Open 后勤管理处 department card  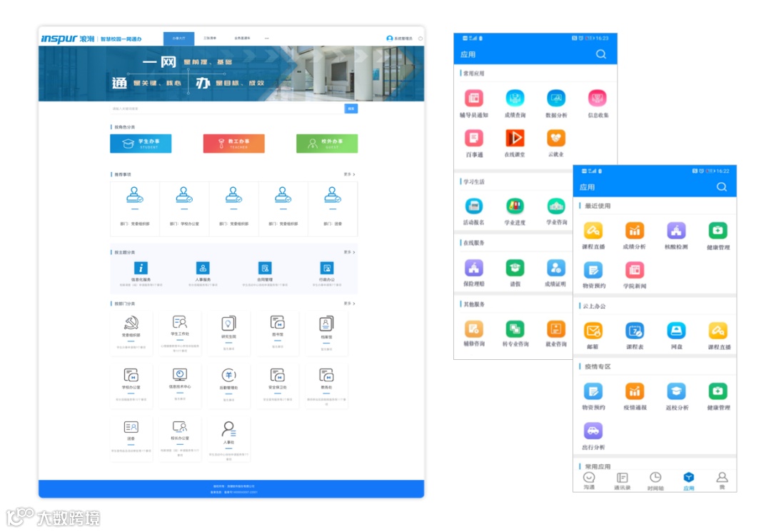[x=228, y=386]
